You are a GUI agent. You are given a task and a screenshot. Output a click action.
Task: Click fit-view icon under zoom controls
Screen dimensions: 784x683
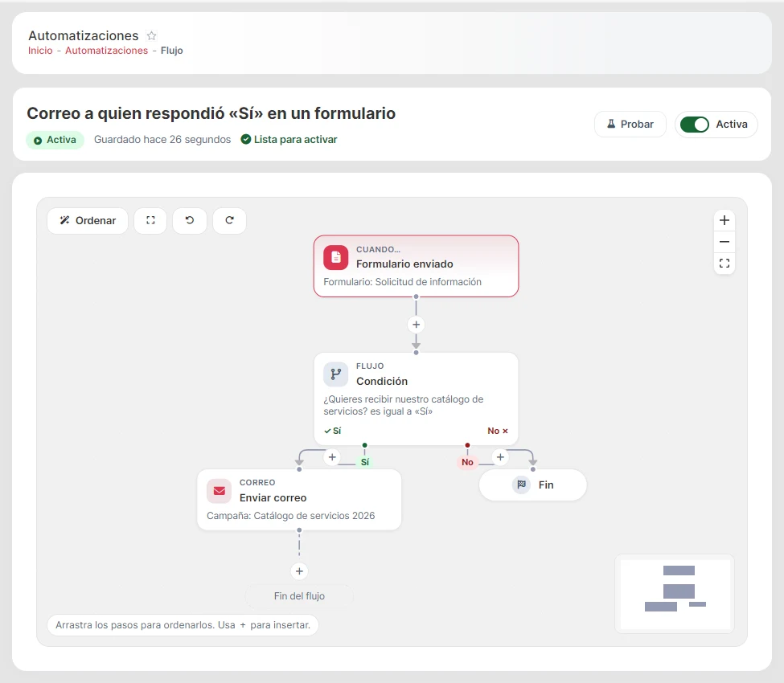point(724,264)
